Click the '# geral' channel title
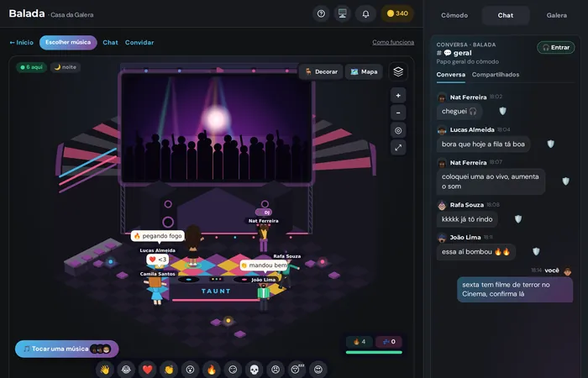This screenshot has width=588, height=378. pos(454,53)
